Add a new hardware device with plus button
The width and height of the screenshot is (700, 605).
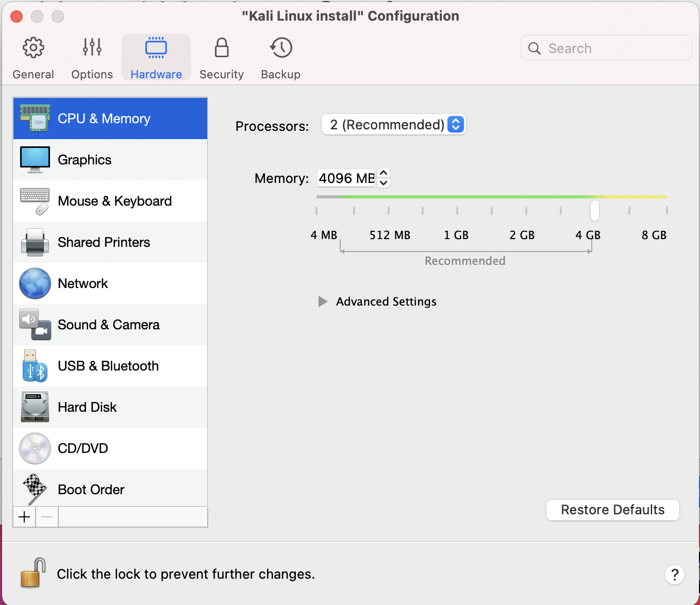coord(24,517)
